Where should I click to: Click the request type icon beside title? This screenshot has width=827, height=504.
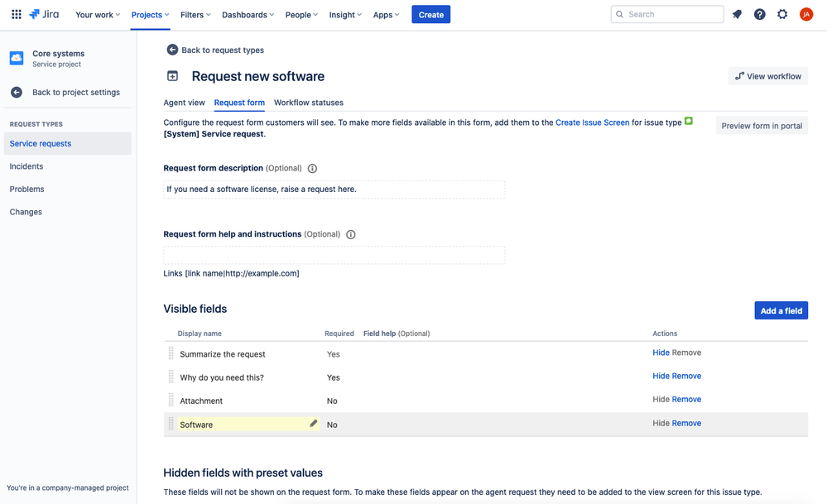[x=172, y=76]
